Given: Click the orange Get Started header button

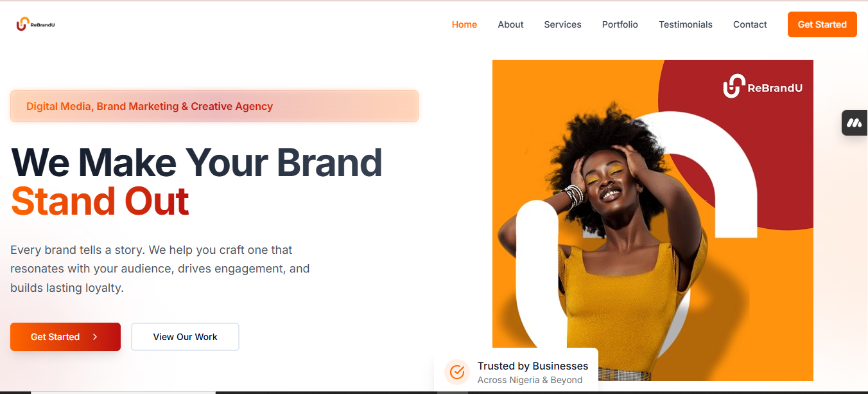Looking at the screenshot, I should 822,24.
